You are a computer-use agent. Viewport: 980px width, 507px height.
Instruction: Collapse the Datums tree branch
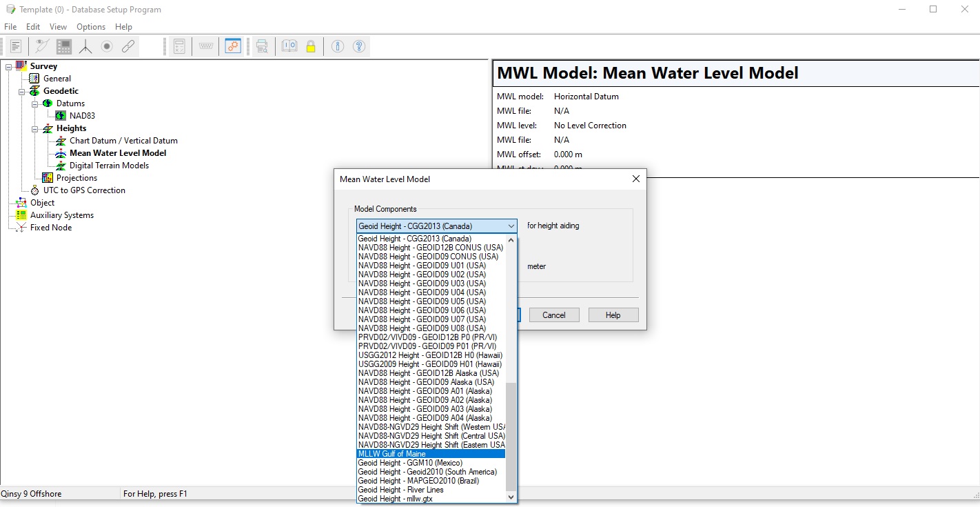point(34,103)
